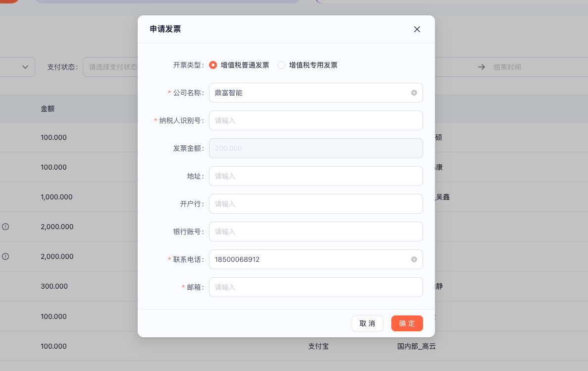Screen dimensions: 588x371
Task: Click the 支付宝 cell in the bottom row
Action: (x=319, y=346)
